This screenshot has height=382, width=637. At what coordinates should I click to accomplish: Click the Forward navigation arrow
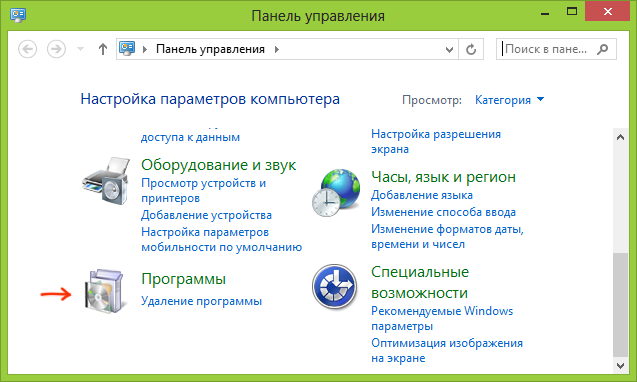click(56, 50)
